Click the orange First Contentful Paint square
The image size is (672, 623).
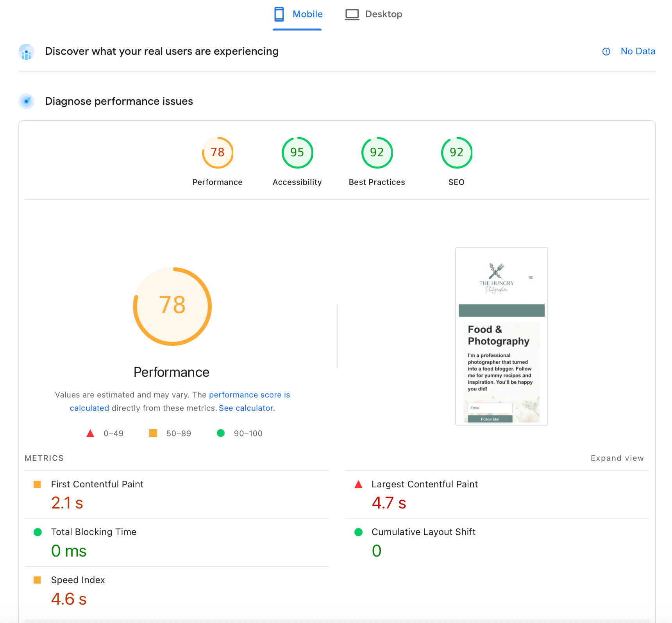tap(38, 484)
